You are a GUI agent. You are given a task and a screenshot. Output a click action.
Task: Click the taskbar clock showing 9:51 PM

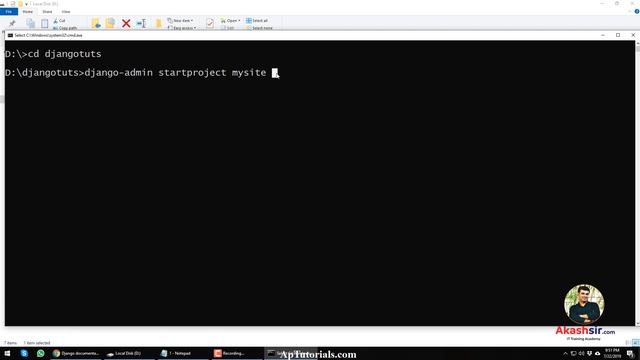pos(612,353)
